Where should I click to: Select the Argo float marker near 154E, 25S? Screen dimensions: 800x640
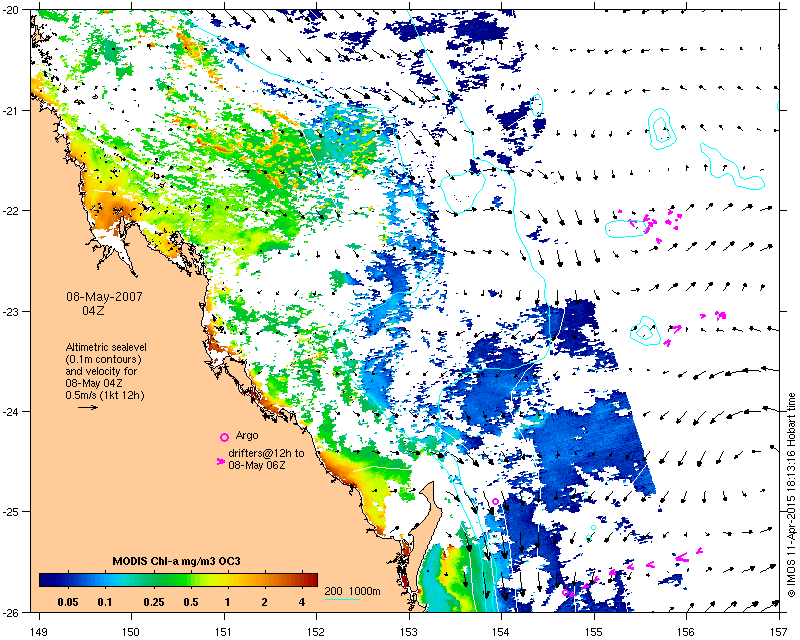pos(495,502)
